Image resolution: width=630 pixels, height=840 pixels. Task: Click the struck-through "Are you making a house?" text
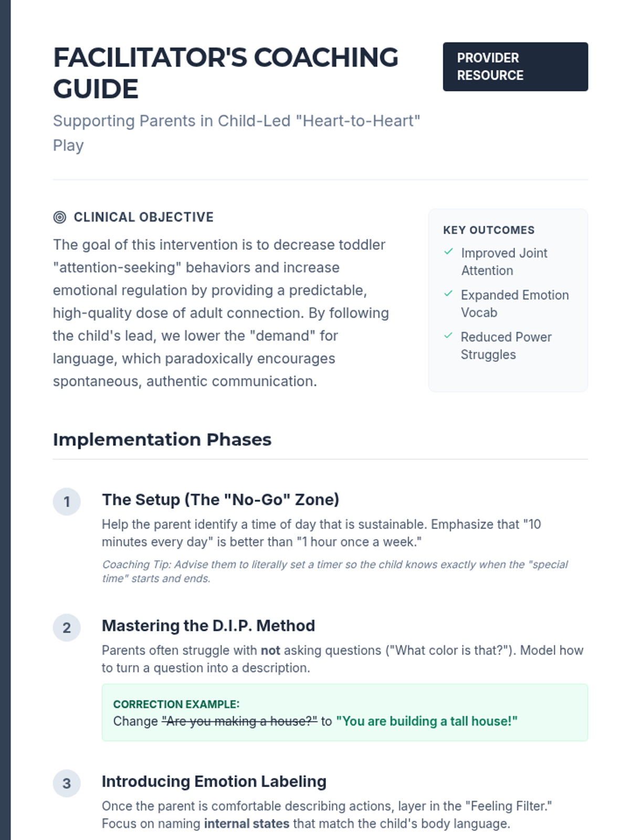239,722
